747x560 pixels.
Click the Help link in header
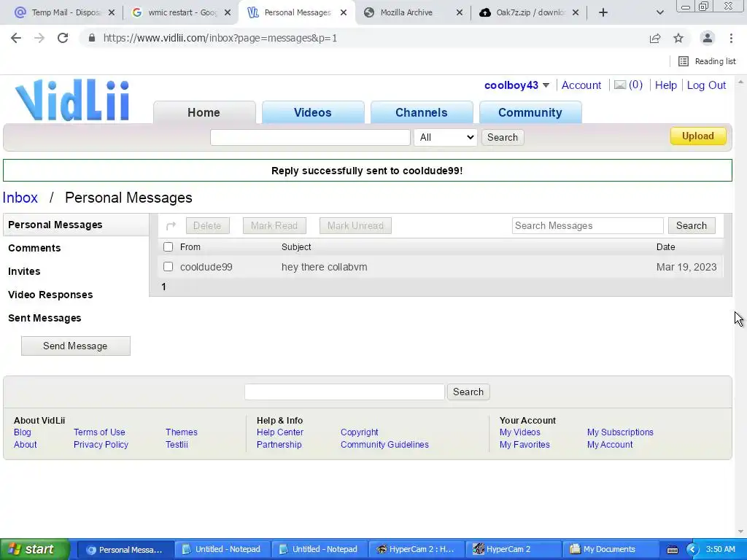(665, 85)
